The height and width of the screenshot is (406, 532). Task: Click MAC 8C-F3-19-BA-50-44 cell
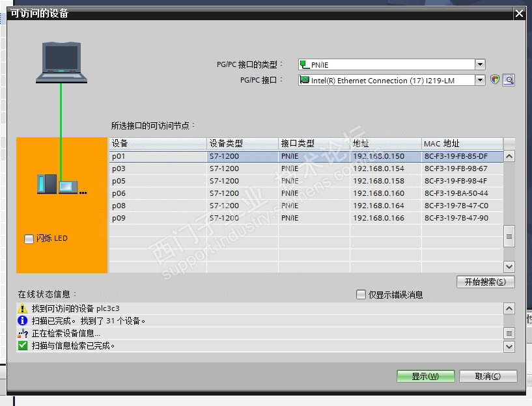(x=462, y=193)
